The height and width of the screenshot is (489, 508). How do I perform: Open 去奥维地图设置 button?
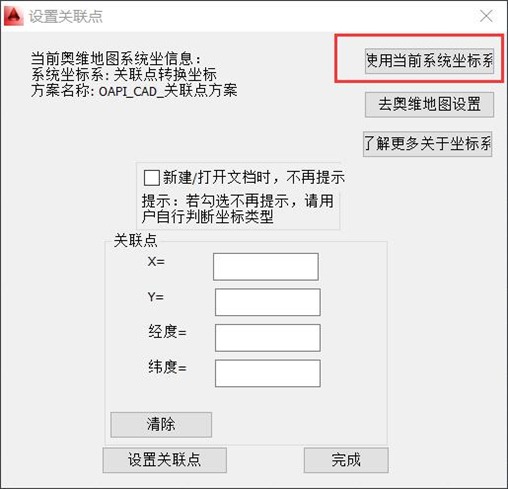coord(429,104)
